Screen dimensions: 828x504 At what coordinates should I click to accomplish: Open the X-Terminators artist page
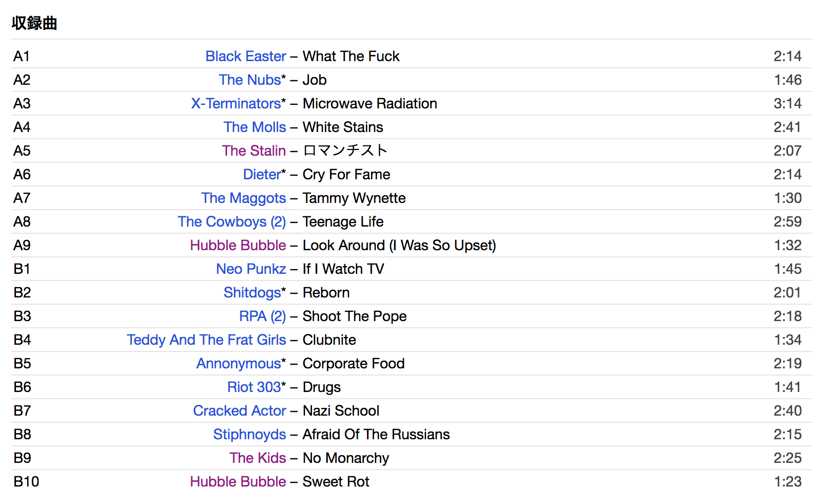(236, 103)
